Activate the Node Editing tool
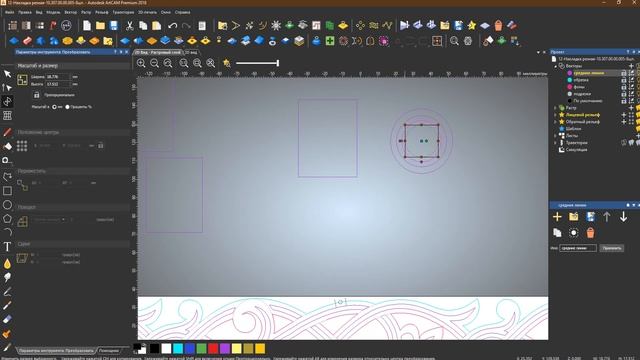This screenshot has width=640, height=360. (7, 87)
